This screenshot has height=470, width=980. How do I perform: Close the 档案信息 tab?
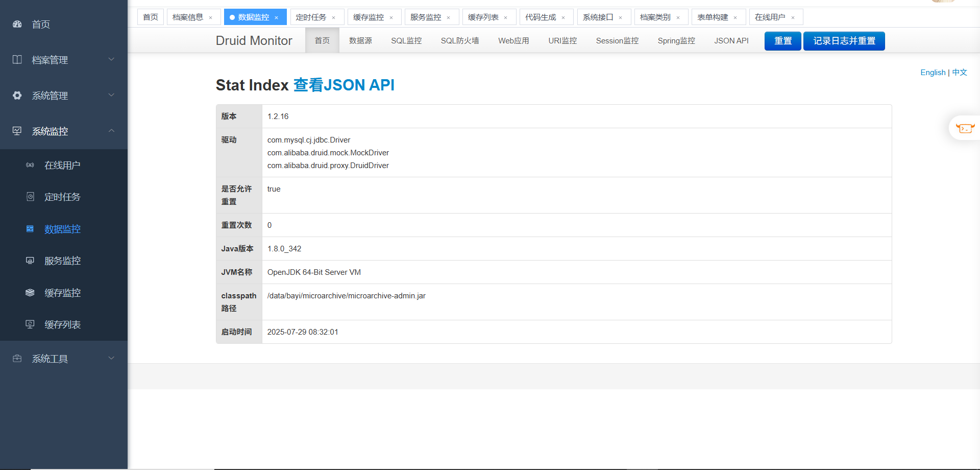tap(210, 17)
